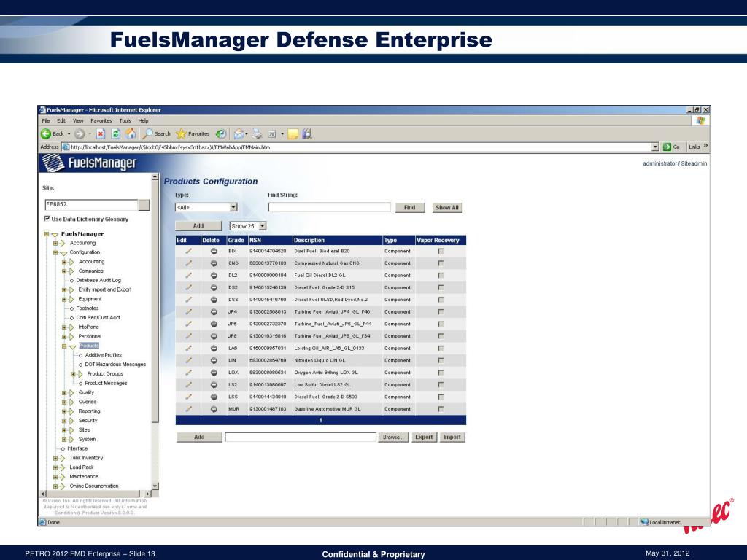Enable Vapor Recovery for BDI row
Screen dimensions: 747x560
441,251
